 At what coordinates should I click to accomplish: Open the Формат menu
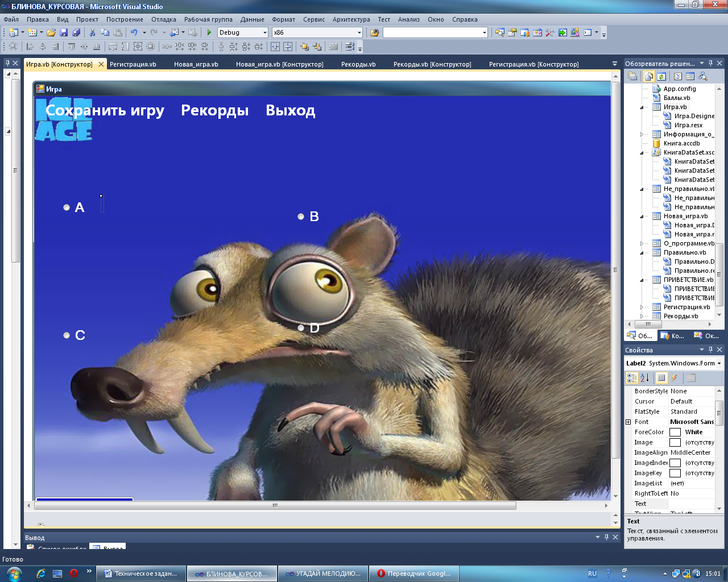pos(283,19)
